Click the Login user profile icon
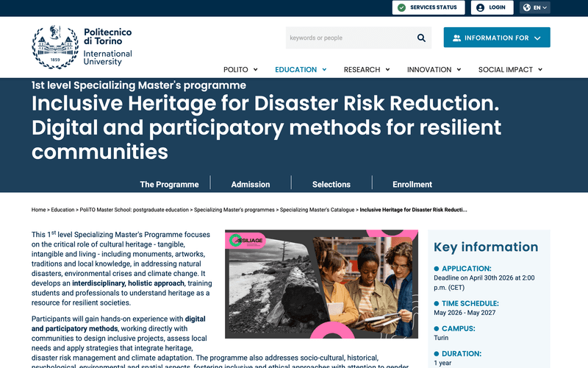 [481, 7]
